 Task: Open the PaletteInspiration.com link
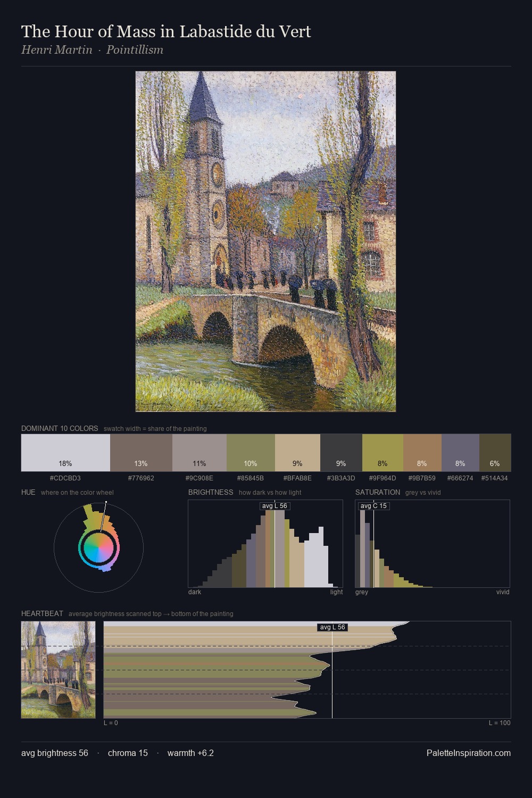click(x=469, y=753)
